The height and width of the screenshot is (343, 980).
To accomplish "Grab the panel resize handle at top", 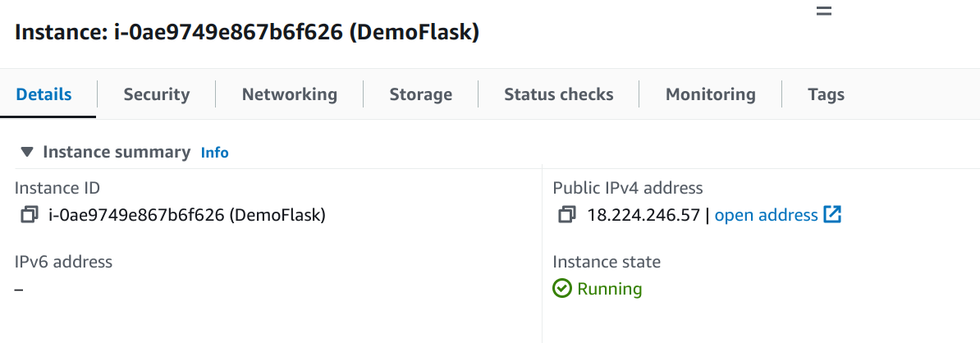I will [824, 11].
